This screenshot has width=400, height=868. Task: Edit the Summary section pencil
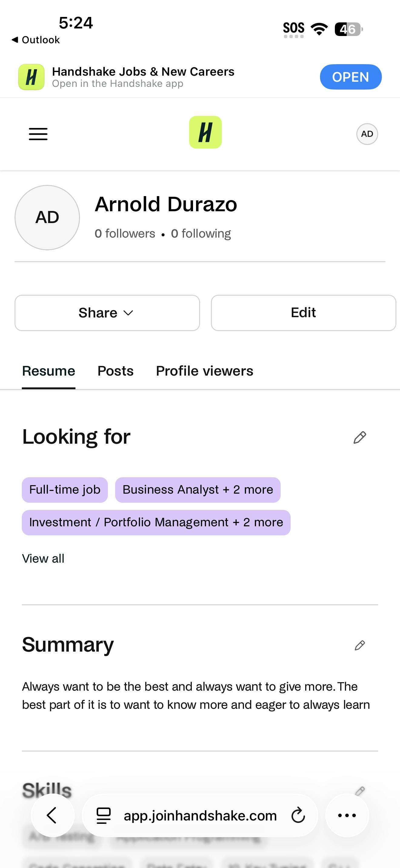coord(359,645)
